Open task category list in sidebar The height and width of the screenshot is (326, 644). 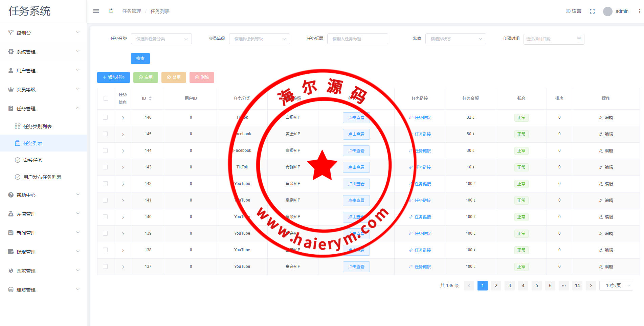pos(38,126)
